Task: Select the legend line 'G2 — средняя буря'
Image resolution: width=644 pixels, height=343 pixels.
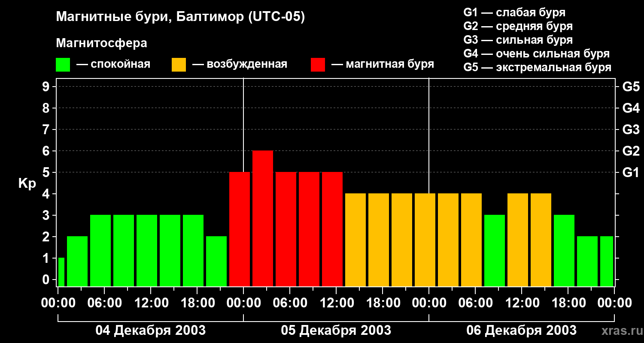Action: pyautogui.click(x=518, y=26)
